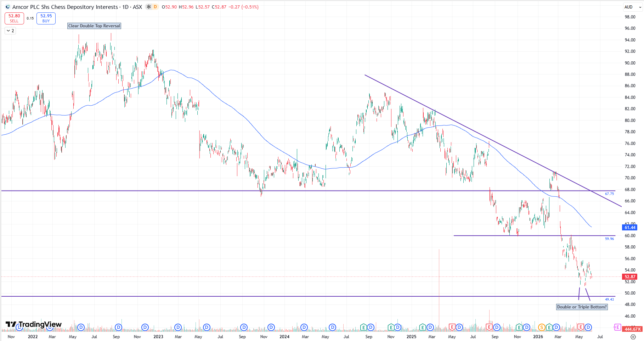
Task: Click the orange split (S) marker near 2026
Action: [541, 327]
